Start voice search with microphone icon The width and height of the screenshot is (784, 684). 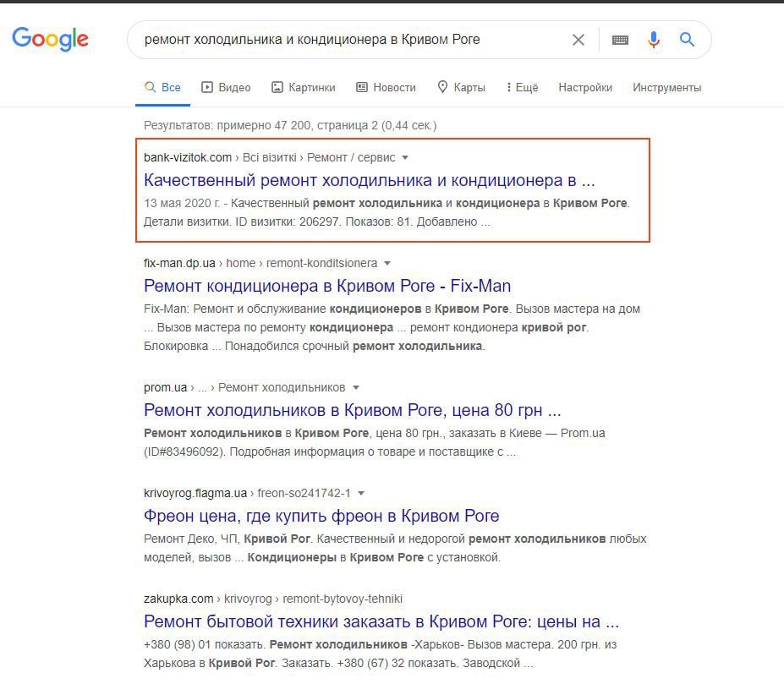(653, 40)
